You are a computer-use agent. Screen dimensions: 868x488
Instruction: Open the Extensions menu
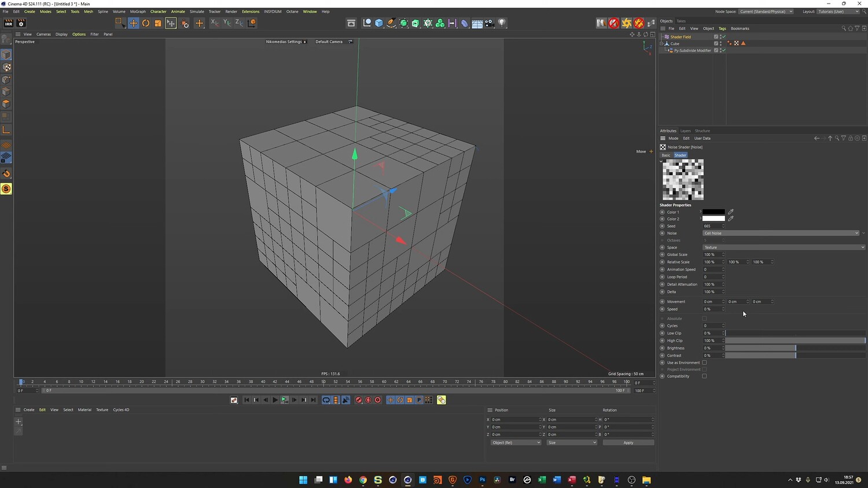[251, 12]
